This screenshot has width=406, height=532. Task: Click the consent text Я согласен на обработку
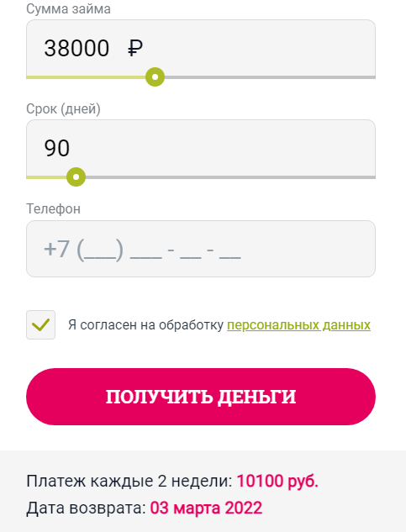click(x=145, y=325)
